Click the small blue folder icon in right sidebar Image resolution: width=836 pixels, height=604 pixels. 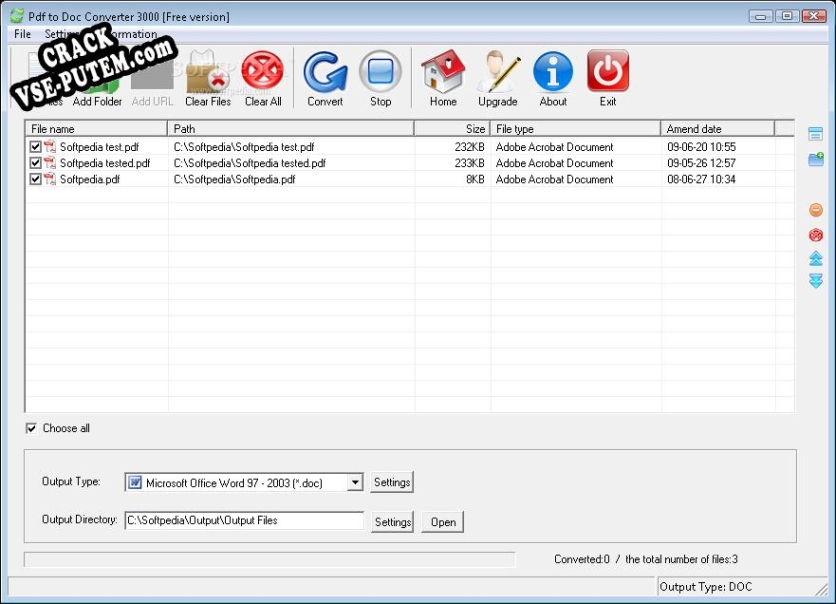816,159
